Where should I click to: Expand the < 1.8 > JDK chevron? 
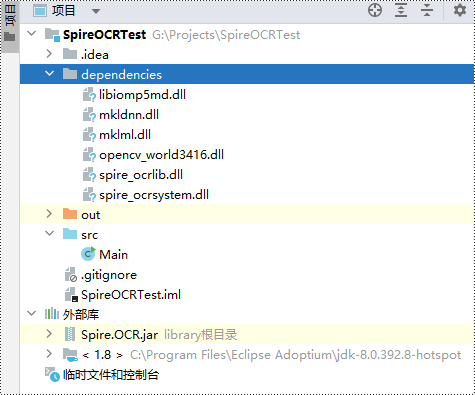(49, 353)
